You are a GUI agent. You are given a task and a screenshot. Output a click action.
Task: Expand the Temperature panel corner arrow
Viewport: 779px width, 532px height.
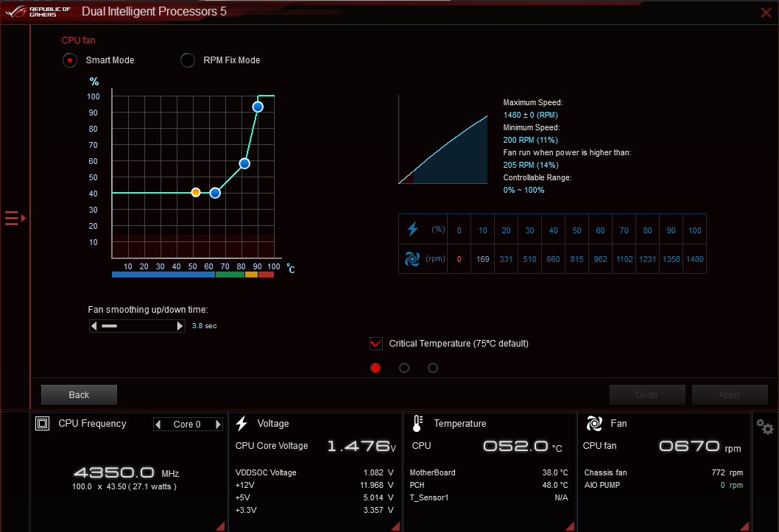[570, 526]
